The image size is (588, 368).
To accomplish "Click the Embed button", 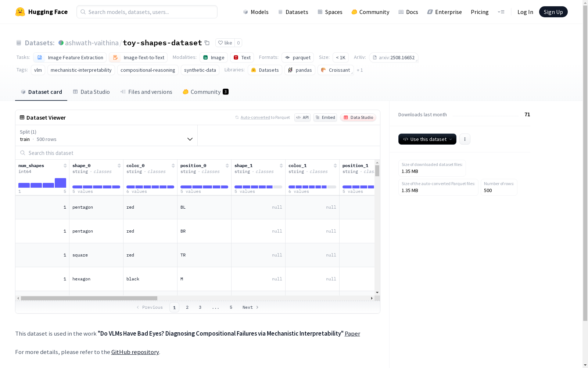I will pyautogui.click(x=325, y=117).
